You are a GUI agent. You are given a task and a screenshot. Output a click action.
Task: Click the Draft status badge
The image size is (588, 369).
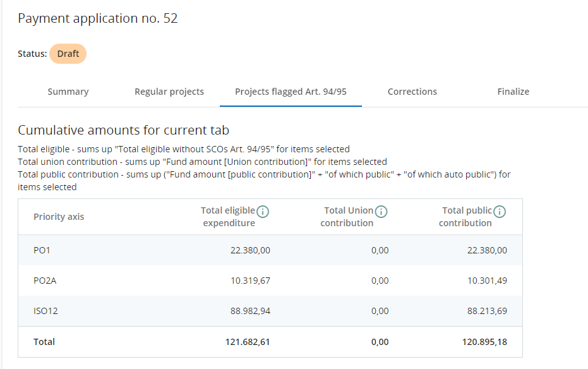[68, 54]
